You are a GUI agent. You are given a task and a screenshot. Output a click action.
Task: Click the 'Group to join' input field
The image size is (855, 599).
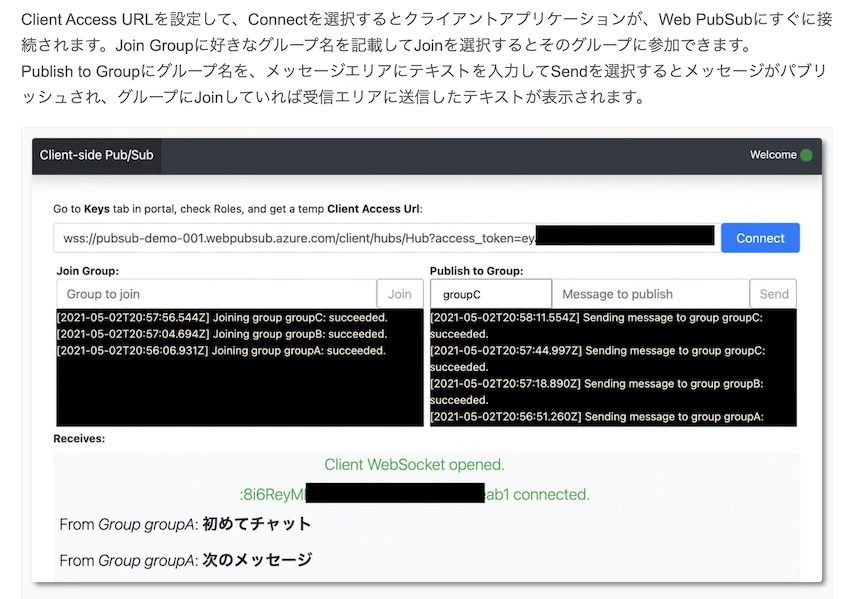point(216,294)
